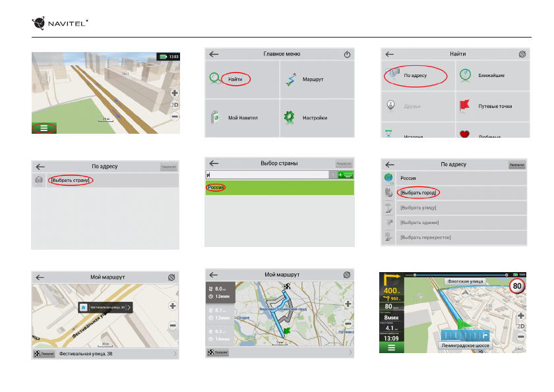Toggle on-screen keyboard in Выбор страны
The image size is (554, 392).
345,175
